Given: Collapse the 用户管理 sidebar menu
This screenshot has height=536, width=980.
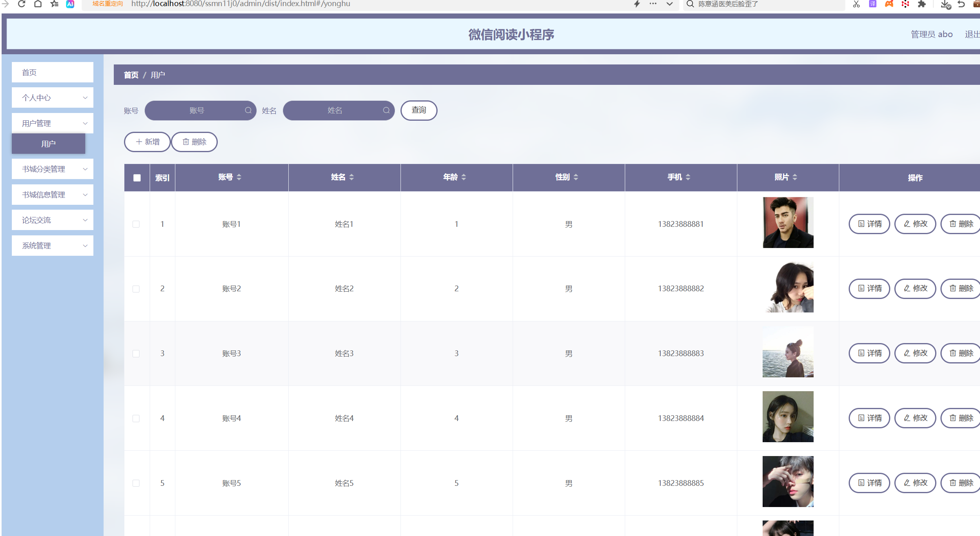Looking at the screenshot, I should pyautogui.click(x=53, y=123).
